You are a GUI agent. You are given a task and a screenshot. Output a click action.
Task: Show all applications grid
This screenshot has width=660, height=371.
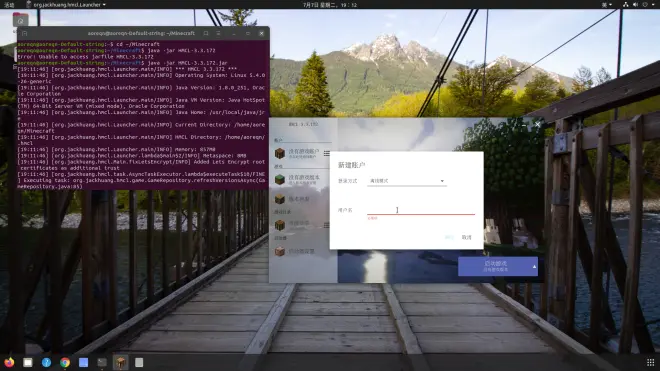point(650,362)
